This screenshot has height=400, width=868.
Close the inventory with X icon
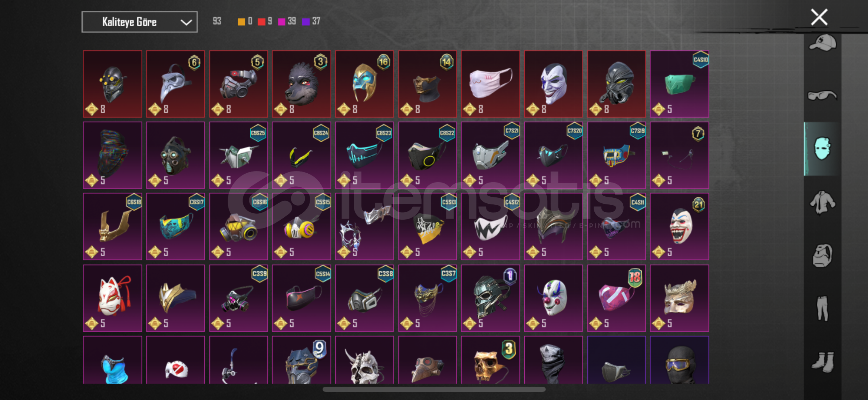tap(819, 17)
